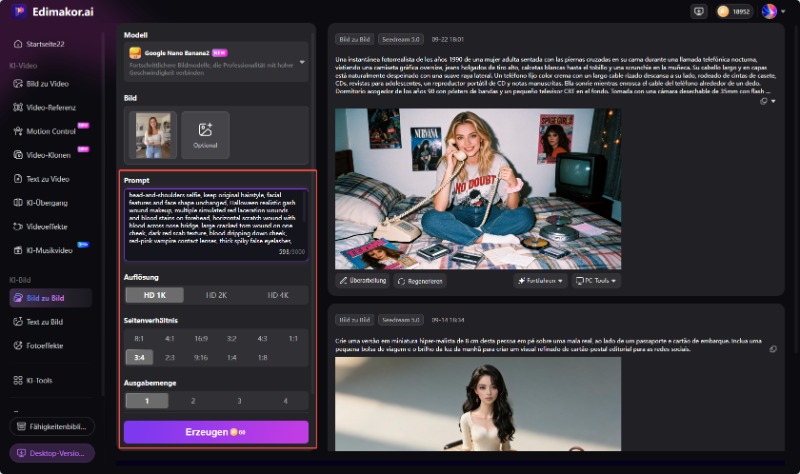The width and height of the screenshot is (800, 474).
Task: Click the Fotoeffekte sidebar icon
Action: click(x=18, y=345)
